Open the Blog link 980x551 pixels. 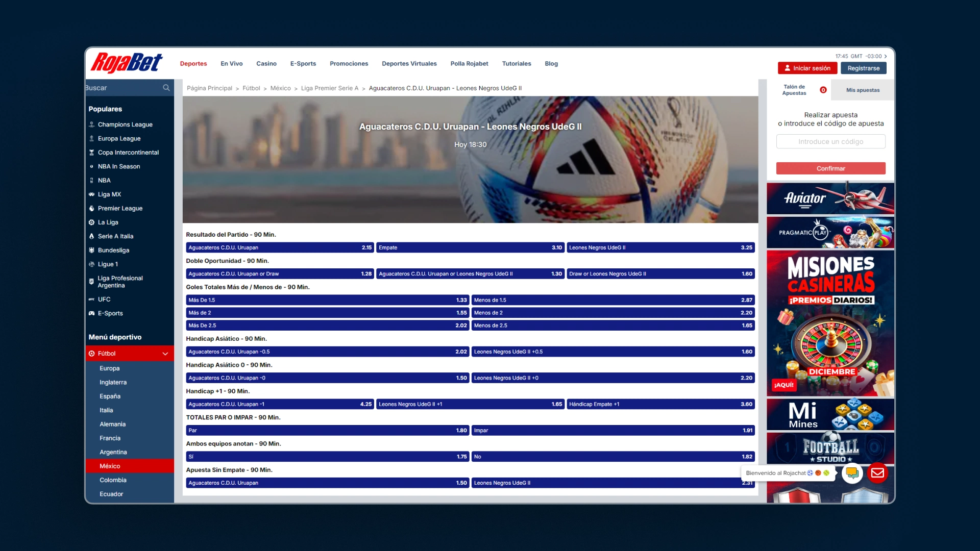pos(551,64)
